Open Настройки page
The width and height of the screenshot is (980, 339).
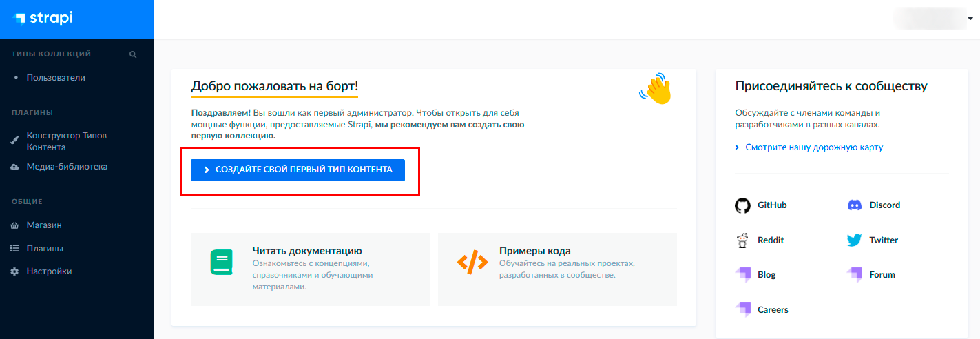click(49, 271)
